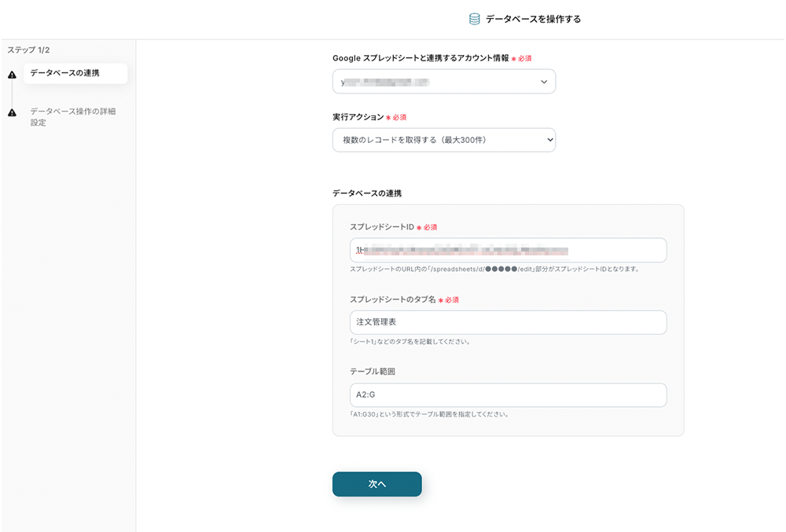Viewport: 786px width, 532px height.
Task: Open the Google account selection dropdown
Action: click(443, 82)
